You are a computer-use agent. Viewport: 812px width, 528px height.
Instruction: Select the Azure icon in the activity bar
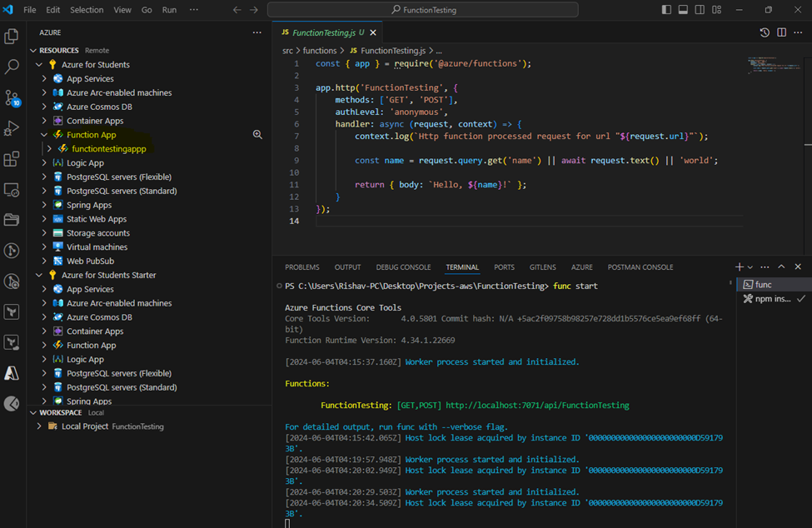[x=12, y=373]
